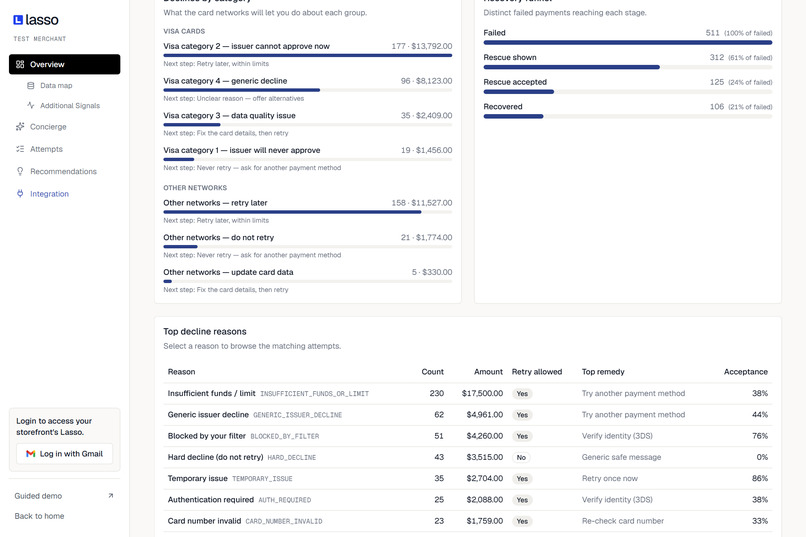This screenshot has width=806, height=537.
Task: Select Visa category 4 — generic decline
Action: coord(225,81)
